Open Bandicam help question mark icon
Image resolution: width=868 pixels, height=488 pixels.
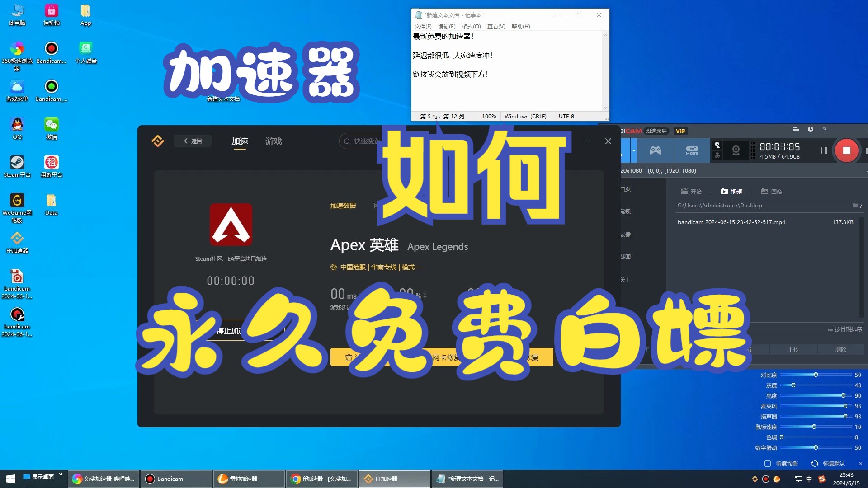tap(825, 130)
